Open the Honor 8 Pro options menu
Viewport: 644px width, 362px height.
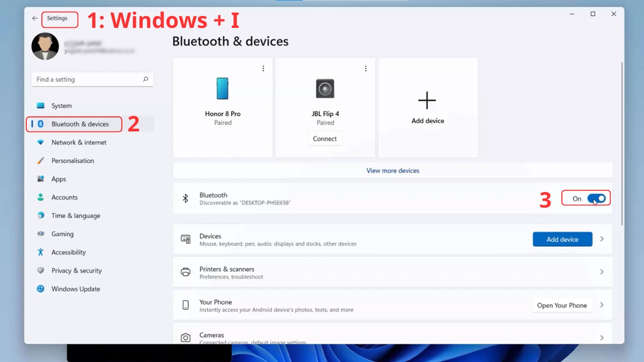[x=263, y=68]
